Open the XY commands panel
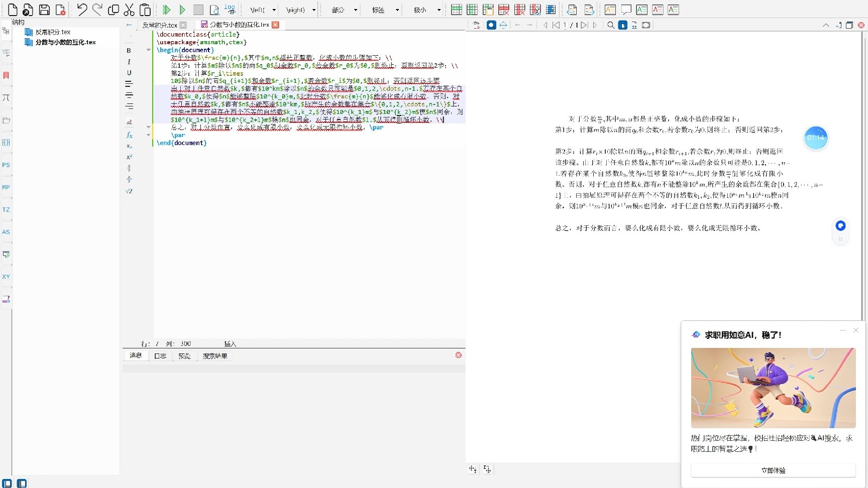868x488 pixels. tap(6, 277)
